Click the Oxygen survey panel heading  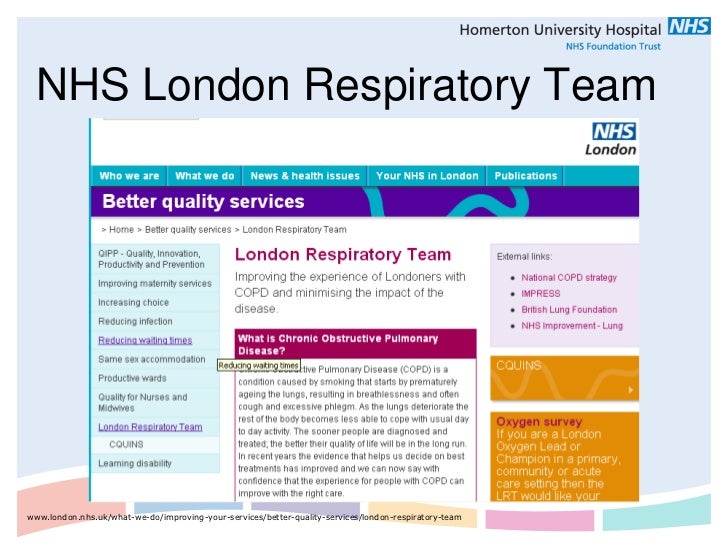coord(539,422)
